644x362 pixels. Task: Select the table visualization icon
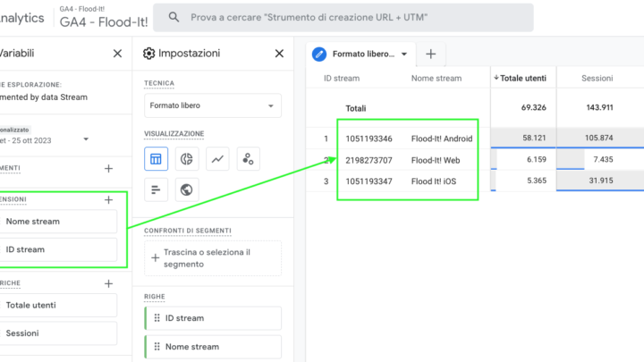pyautogui.click(x=156, y=159)
